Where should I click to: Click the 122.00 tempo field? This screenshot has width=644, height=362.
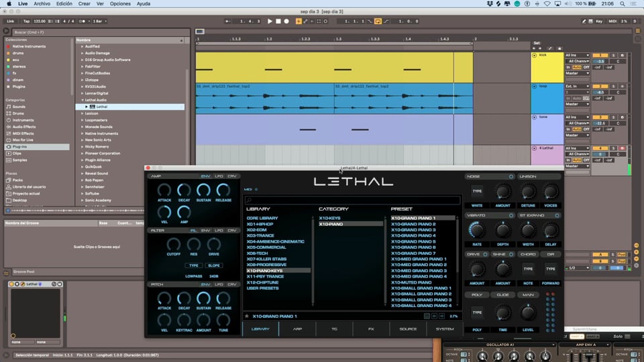[x=40, y=21]
